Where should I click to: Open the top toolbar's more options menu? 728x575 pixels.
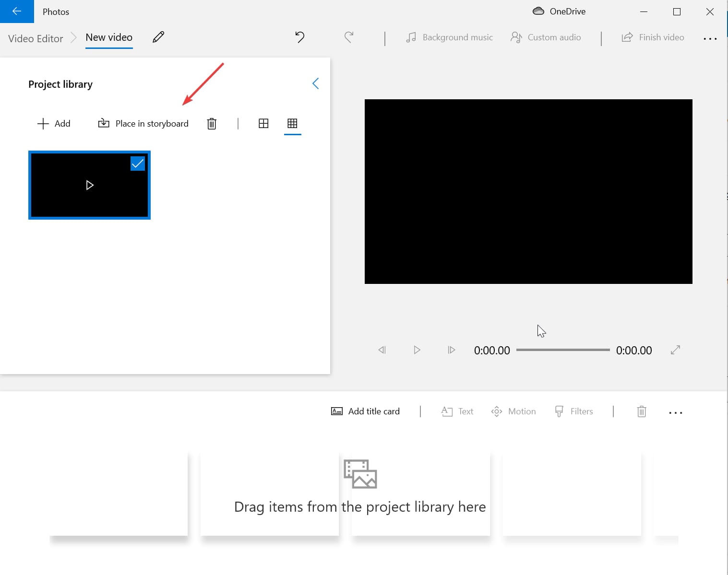pos(710,38)
